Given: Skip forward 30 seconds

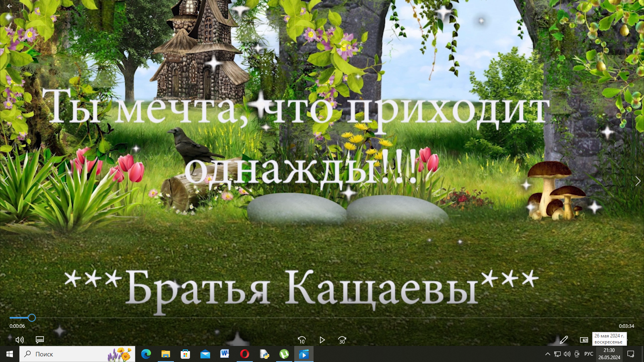Looking at the screenshot, I should pos(342,340).
